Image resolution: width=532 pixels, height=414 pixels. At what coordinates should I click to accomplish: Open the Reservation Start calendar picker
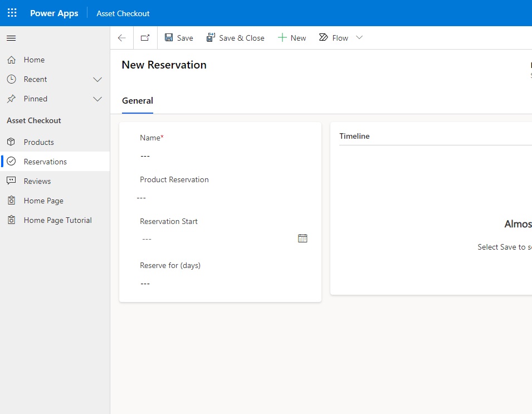(302, 238)
